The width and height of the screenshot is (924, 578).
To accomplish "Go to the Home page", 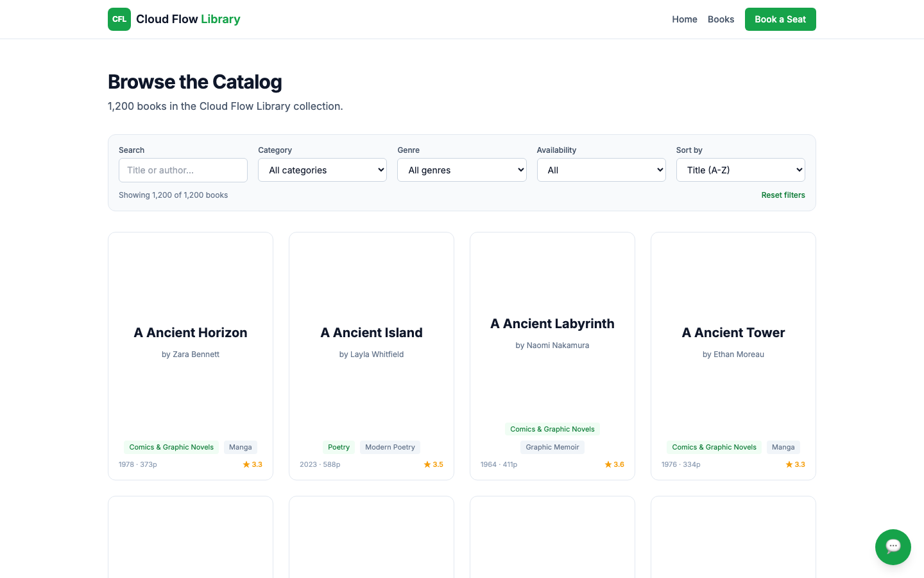I will coord(685,19).
